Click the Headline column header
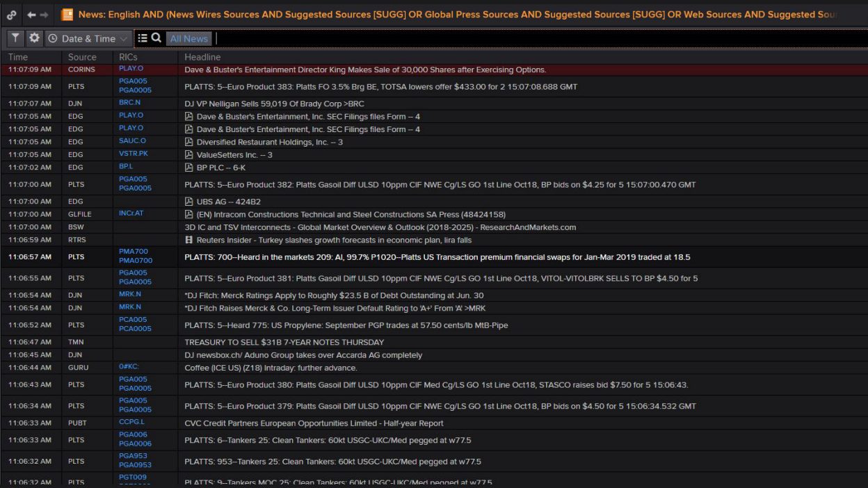This screenshot has height=488, width=868. [202, 57]
